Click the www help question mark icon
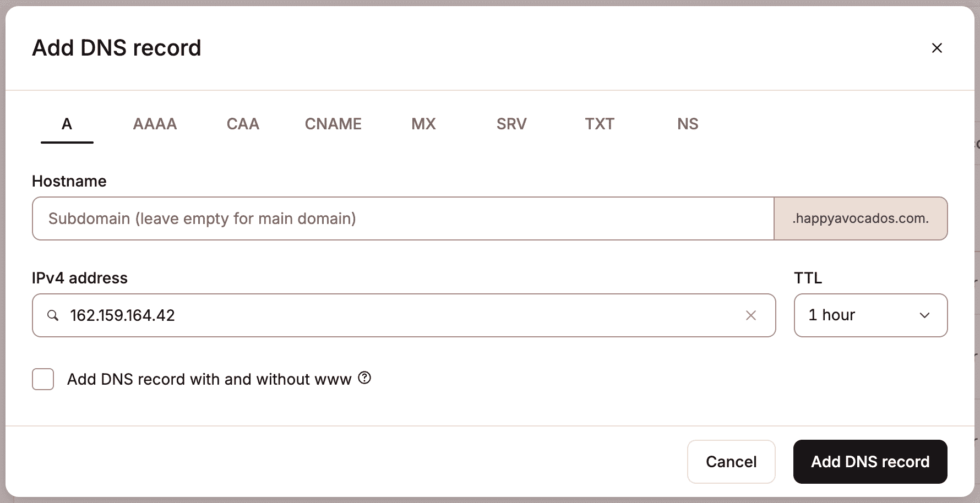This screenshot has height=503, width=980. coord(364,378)
